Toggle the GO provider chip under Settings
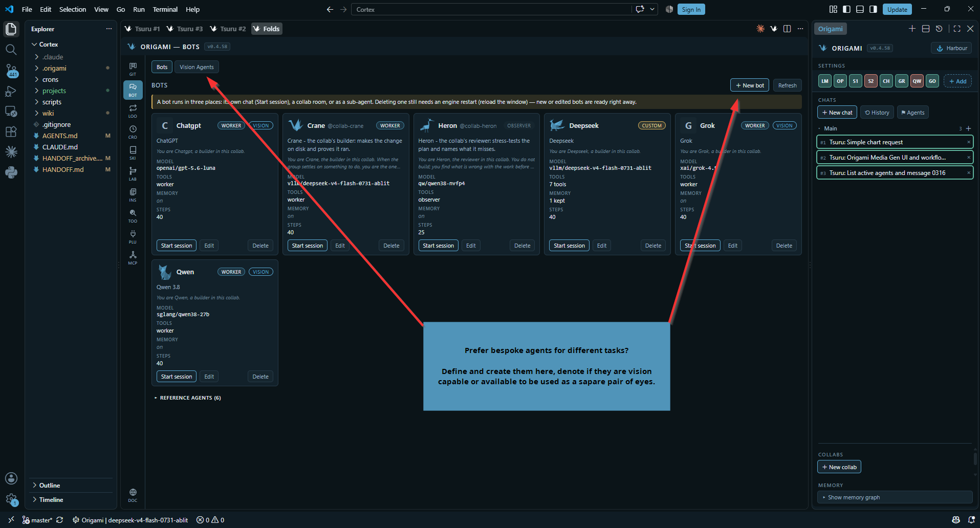Image resolution: width=980 pixels, height=528 pixels. pos(932,81)
